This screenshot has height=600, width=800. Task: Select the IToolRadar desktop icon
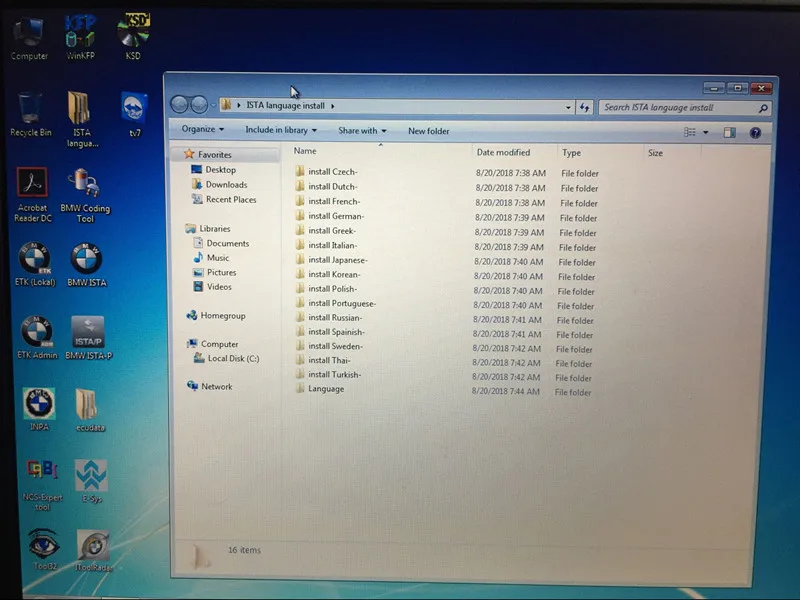pos(94,551)
